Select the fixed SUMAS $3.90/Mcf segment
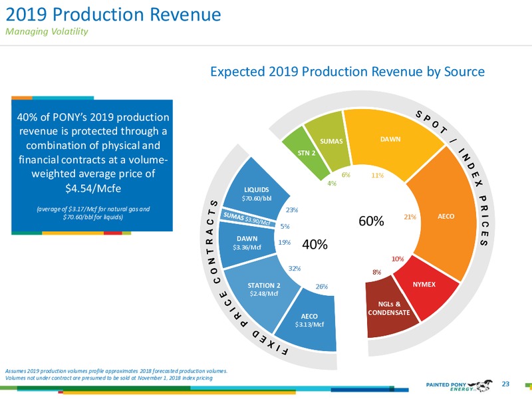 tap(247, 218)
